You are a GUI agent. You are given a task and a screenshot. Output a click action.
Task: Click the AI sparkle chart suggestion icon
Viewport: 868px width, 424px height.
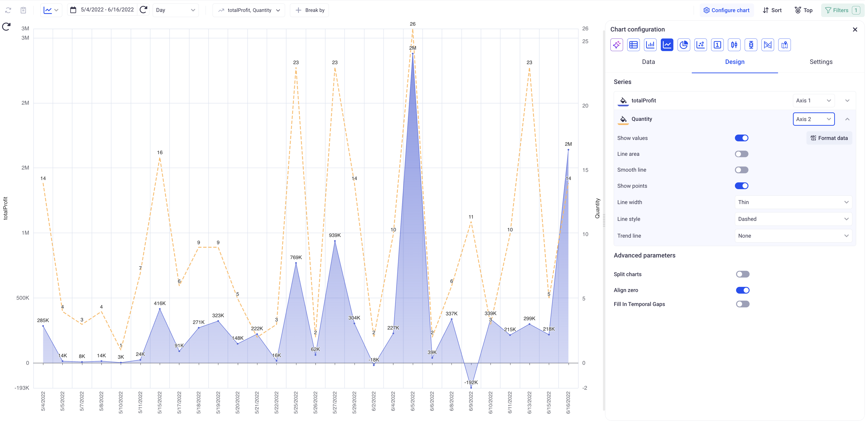point(617,45)
